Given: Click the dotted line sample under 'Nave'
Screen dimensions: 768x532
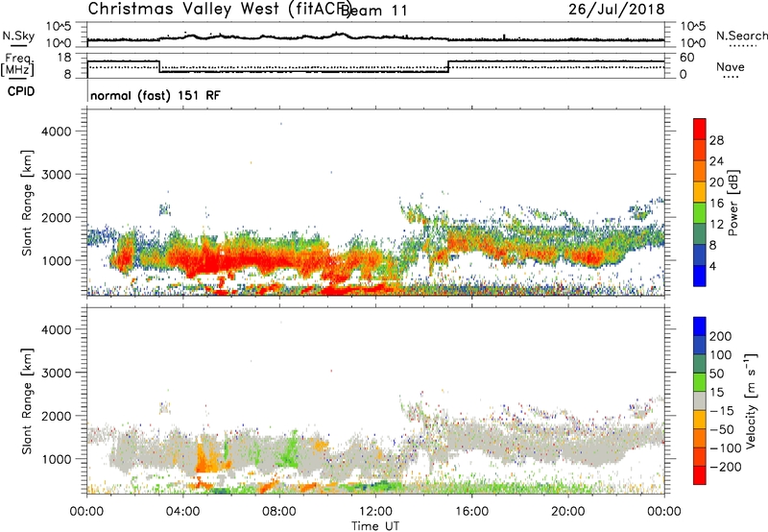Looking at the screenshot, I should pos(731,78).
